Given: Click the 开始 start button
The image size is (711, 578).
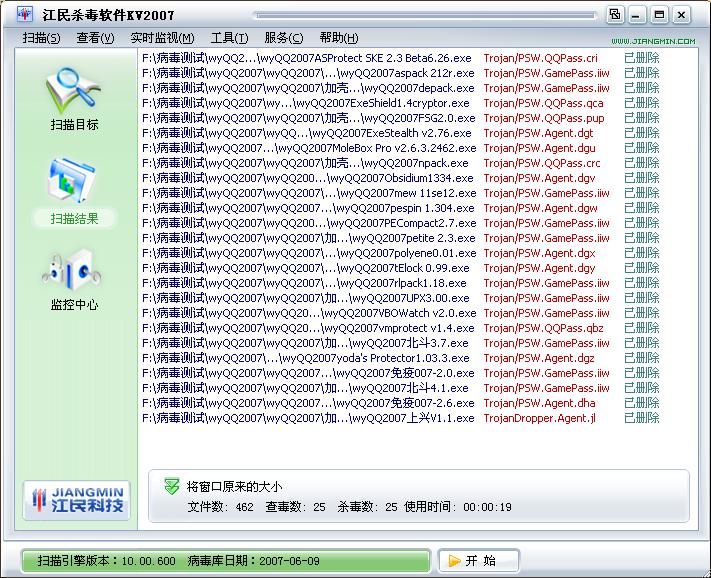Looking at the screenshot, I should (x=478, y=561).
